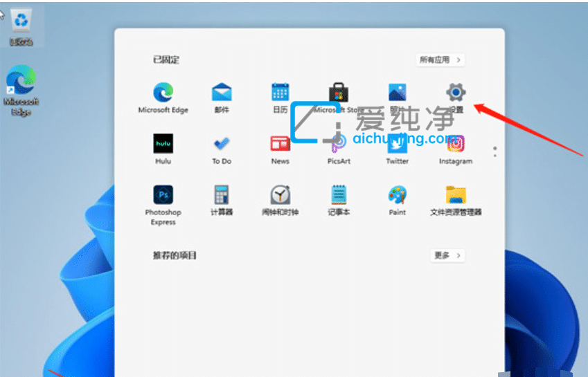Open the 记事本 notepad app

339,194
